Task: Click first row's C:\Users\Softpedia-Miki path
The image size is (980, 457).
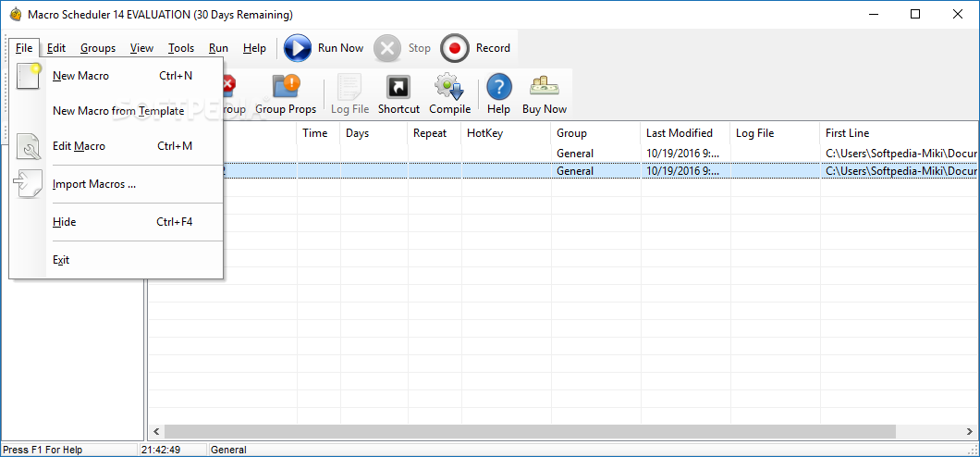Action: (900, 154)
